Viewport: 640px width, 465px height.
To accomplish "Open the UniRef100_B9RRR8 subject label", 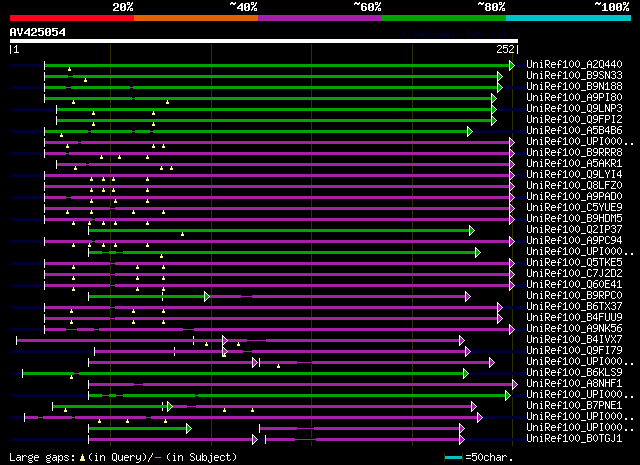I will 574,152.
